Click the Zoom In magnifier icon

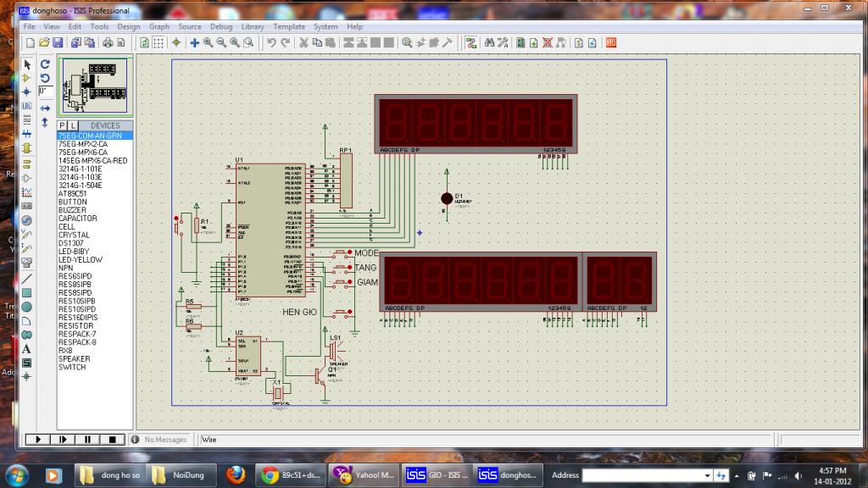208,42
